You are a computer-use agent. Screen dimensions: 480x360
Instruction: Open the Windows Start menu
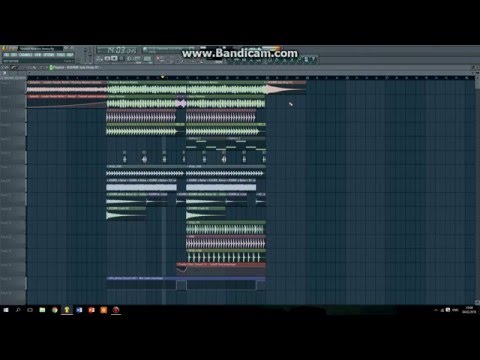[6, 310]
